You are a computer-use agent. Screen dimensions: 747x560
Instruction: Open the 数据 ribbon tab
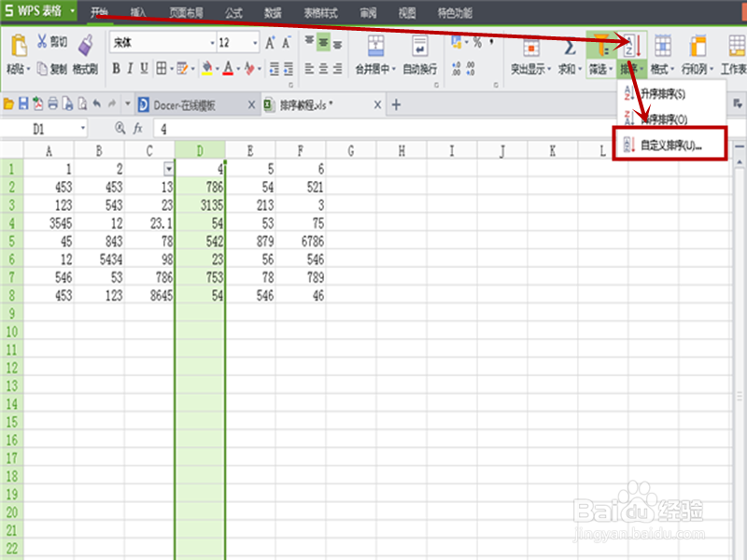pos(273,13)
